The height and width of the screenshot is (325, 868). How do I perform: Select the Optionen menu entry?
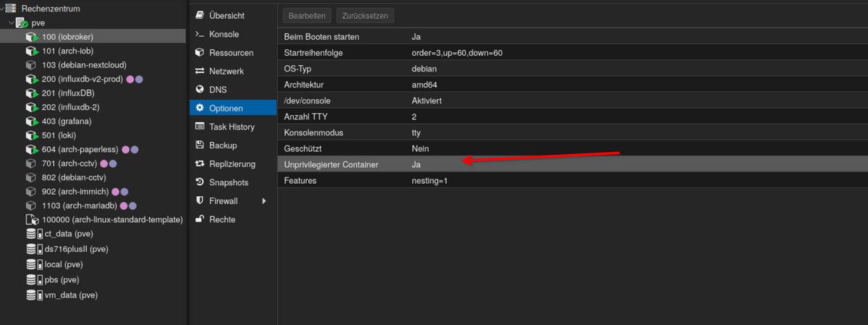pyautogui.click(x=232, y=108)
